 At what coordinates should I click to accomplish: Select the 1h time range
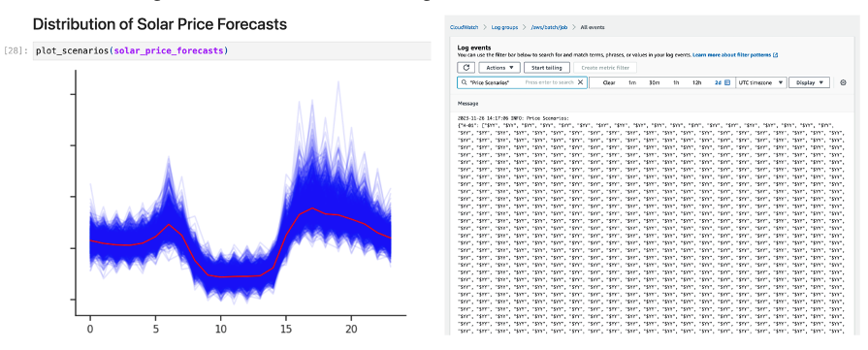(676, 82)
